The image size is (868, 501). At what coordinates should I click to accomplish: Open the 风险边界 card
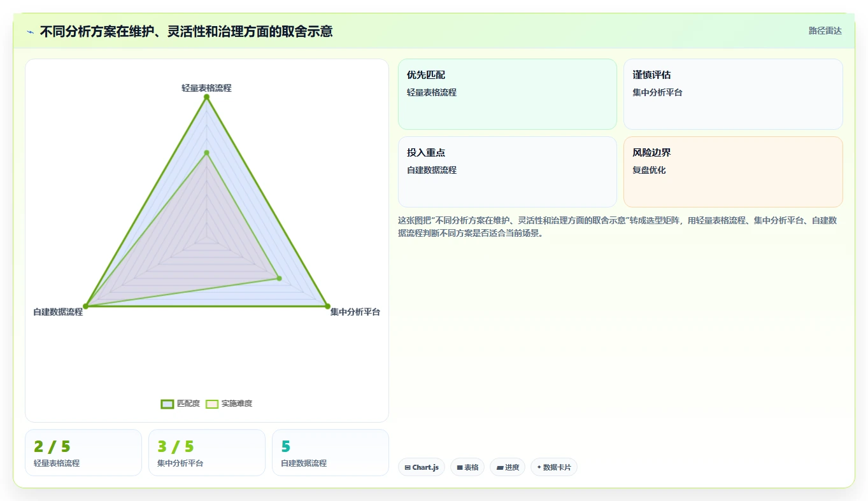733,172
